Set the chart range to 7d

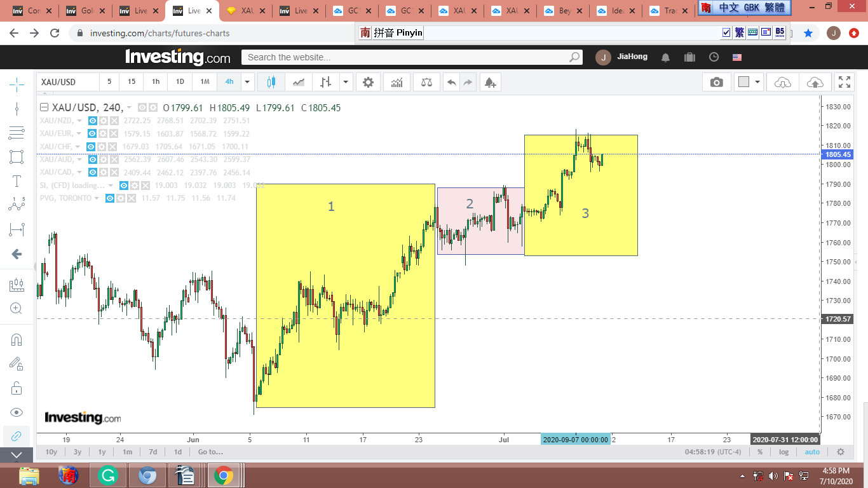click(x=153, y=452)
